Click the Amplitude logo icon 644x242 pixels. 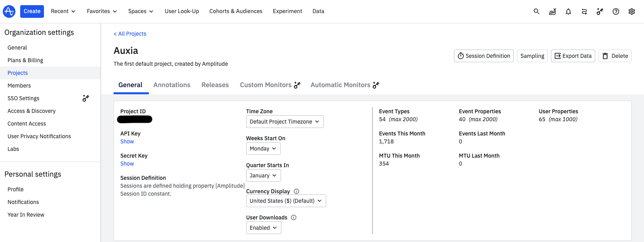[9, 11]
